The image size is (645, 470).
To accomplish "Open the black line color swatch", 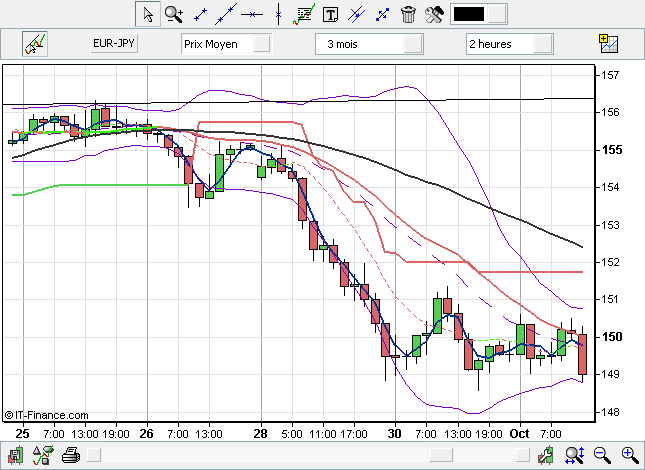I will click(x=470, y=14).
